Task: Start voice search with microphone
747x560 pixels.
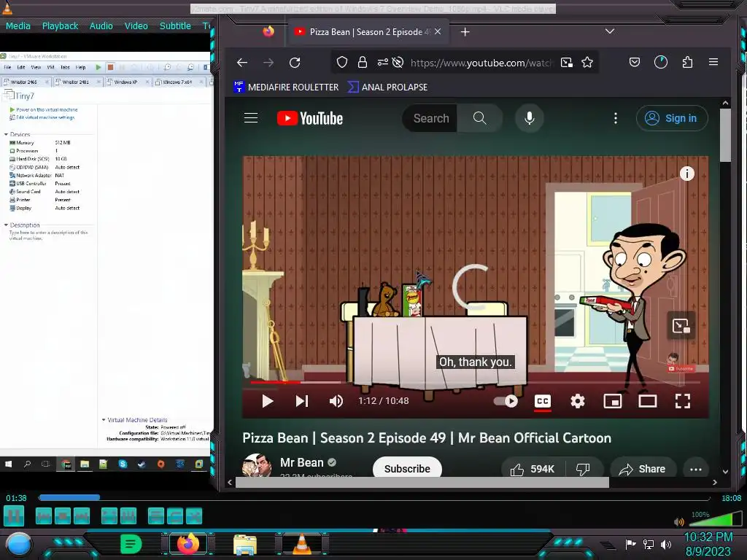Action: click(x=530, y=118)
